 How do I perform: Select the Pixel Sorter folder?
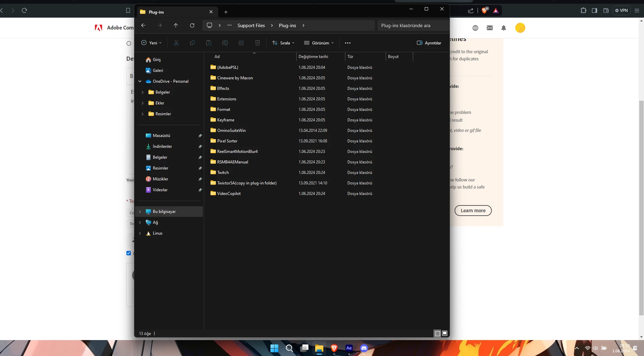pos(227,141)
